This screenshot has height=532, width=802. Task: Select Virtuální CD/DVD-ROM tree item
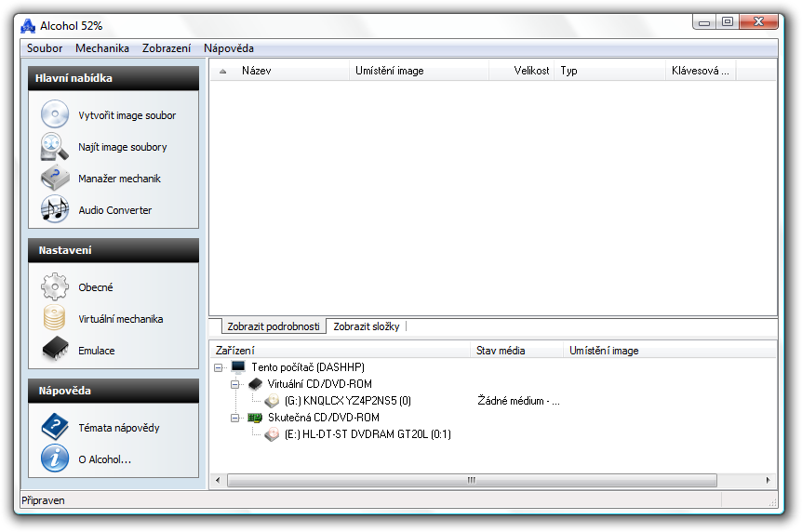[x=320, y=384]
